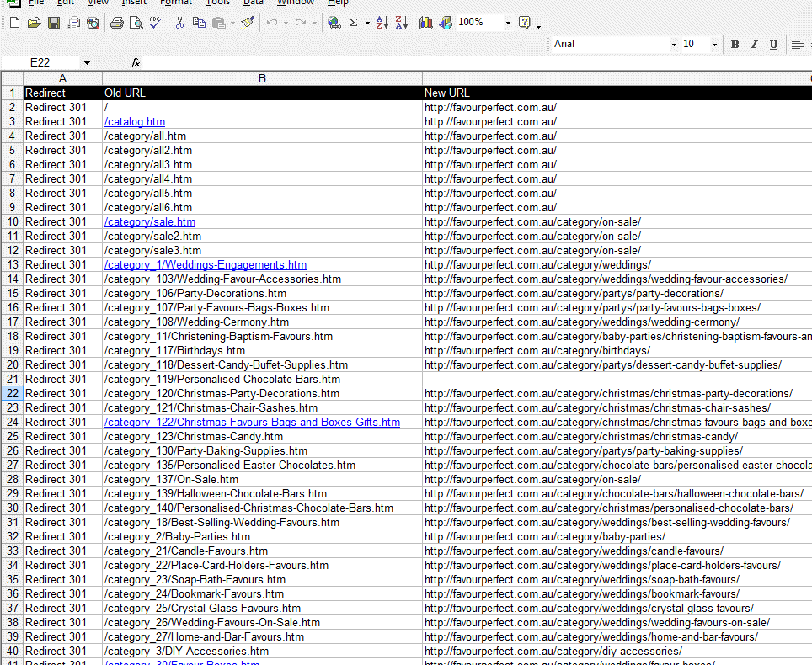Select '/category_3/DIY-Accessories.htm' cell
This screenshot has height=665, width=812.
[262, 651]
